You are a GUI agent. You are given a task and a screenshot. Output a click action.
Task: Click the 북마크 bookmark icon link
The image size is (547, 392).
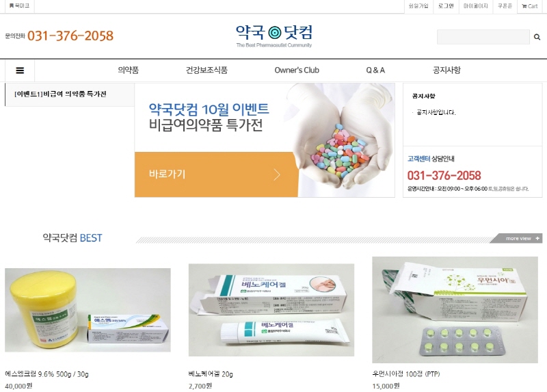coord(19,5)
